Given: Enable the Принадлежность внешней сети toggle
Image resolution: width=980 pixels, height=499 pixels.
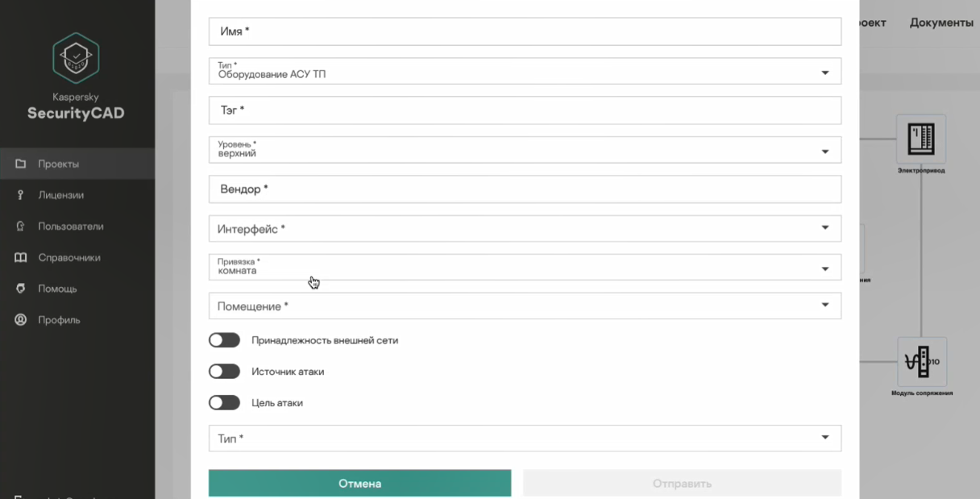Looking at the screenshot, I should click(x=224, y=340).
